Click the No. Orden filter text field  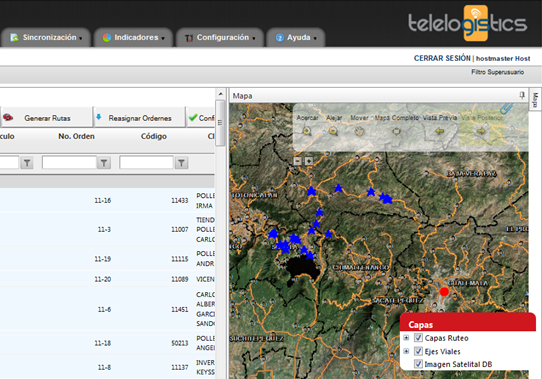coord(69,163)
